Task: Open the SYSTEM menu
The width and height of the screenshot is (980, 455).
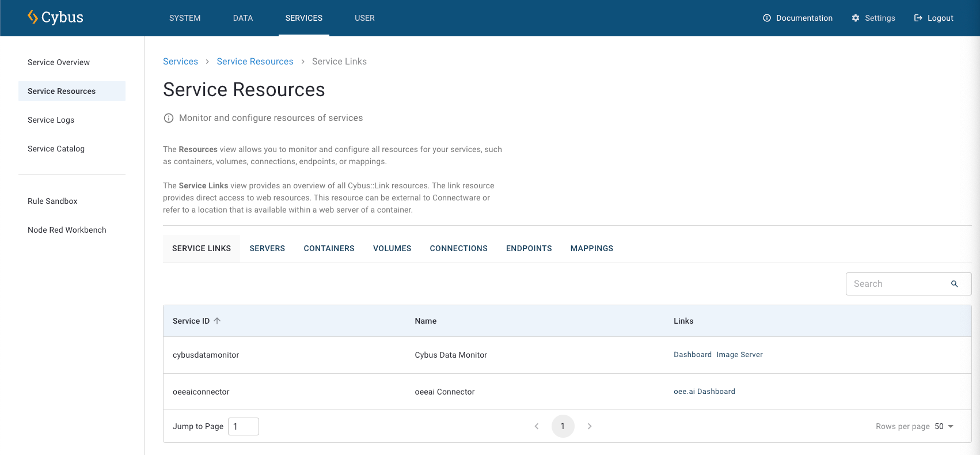Action: coord(185,18)
